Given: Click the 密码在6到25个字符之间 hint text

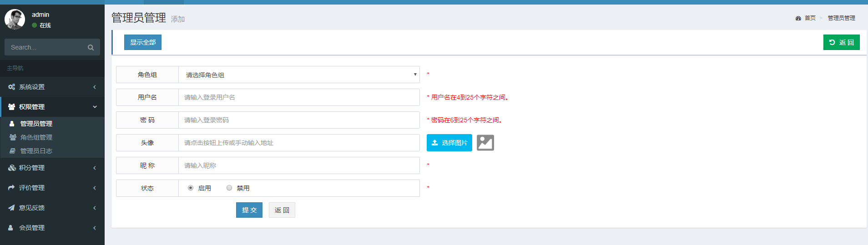Looking at the screenshot, I should [x=466, y=120].
